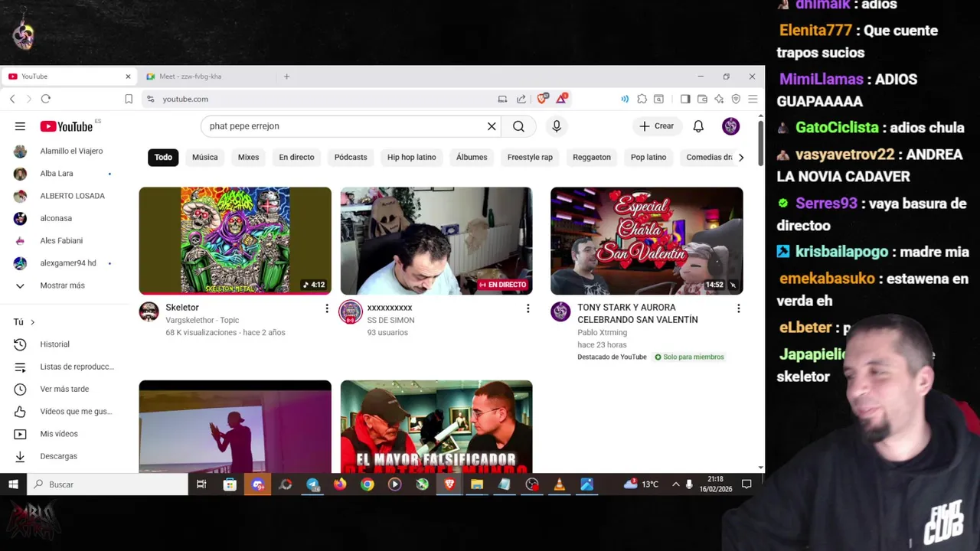
Task: Show hidden system tray icons
Action: click(675, 484)
